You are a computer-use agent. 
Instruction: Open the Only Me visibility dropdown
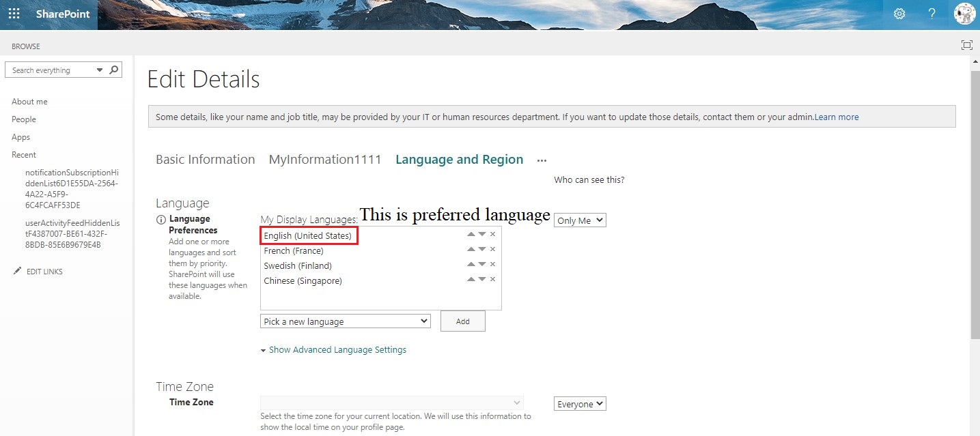tap(579, 220)
